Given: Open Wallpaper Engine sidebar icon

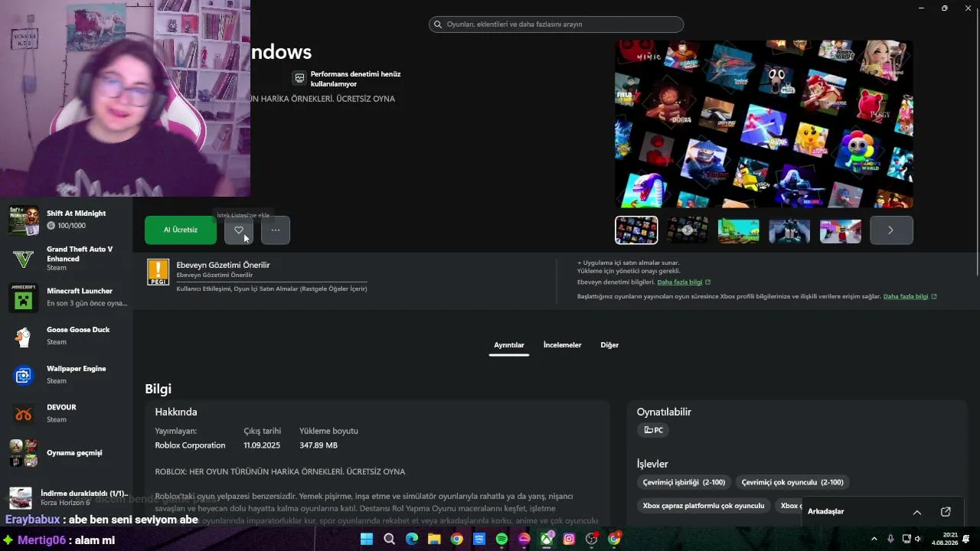Looking at the screenshot, I should [24, 375].
